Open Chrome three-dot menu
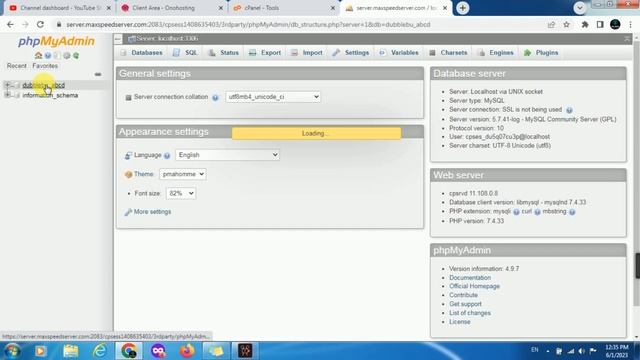 (631, 24)
